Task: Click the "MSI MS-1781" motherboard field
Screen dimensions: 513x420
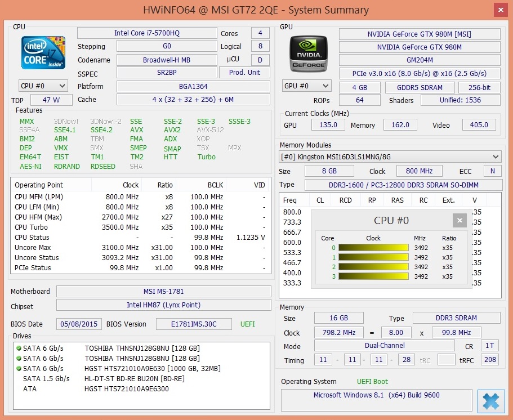Action: click(163, 292)
